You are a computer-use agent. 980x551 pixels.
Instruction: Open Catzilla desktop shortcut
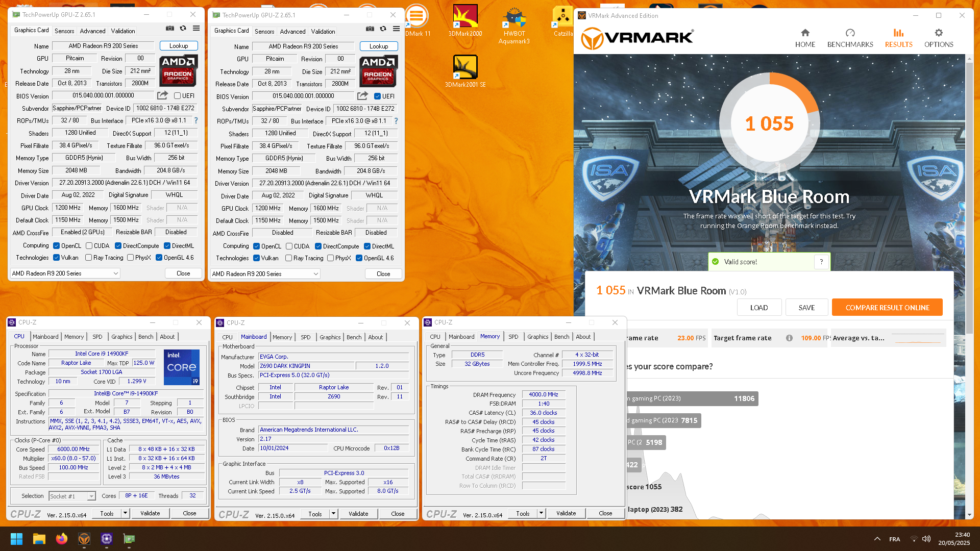[562, 20]
